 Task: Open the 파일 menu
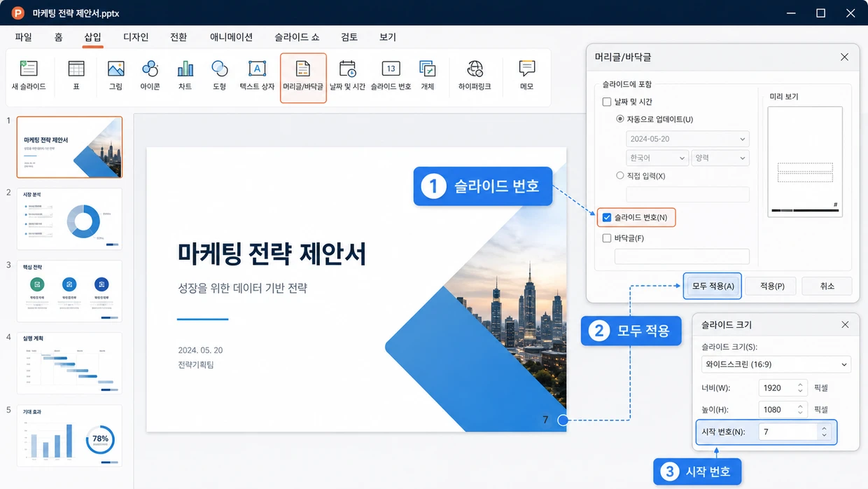coord(23,37)
